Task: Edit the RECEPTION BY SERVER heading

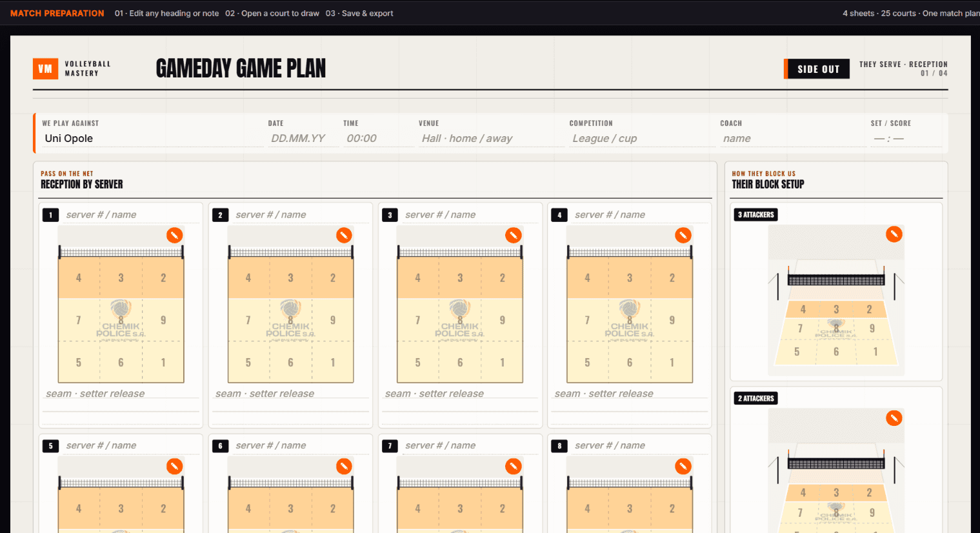Action: [x=82, y=185]
